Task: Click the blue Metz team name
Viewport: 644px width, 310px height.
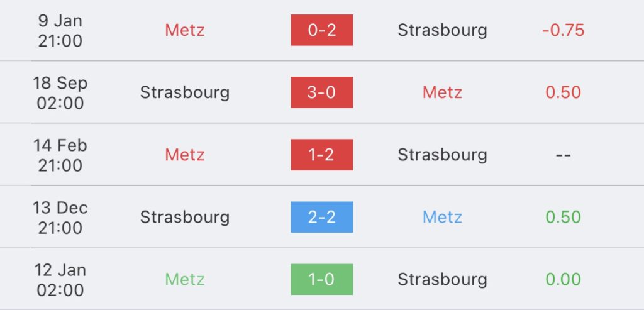Action: point(442,217)
